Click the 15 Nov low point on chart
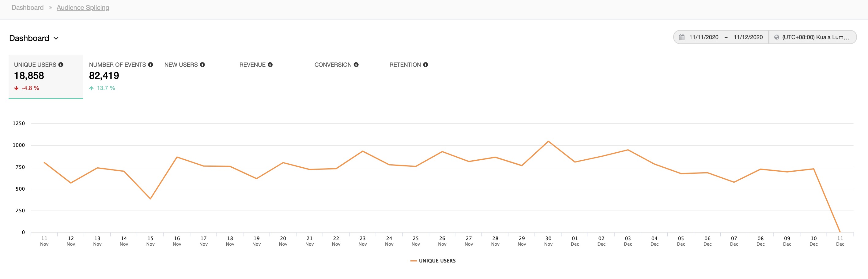868x279 pixels. pos(150,199)
